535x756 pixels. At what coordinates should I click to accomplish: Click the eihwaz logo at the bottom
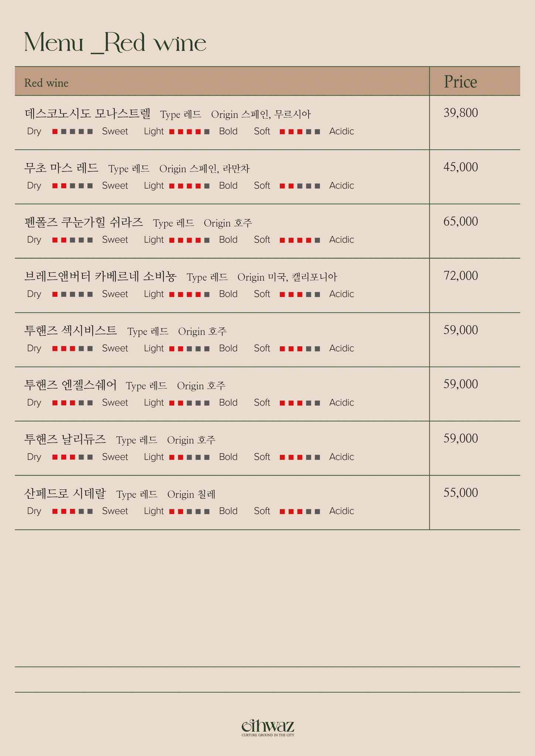point(267,727)
